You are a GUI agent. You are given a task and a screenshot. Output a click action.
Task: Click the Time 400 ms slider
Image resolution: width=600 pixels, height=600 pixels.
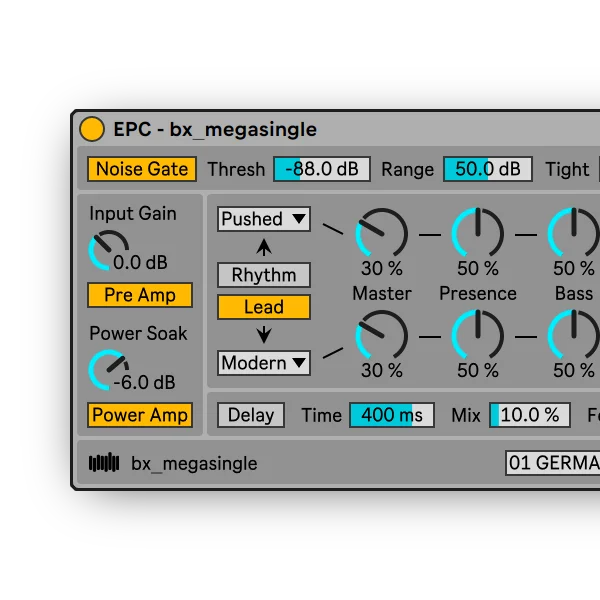pos(392,415)
